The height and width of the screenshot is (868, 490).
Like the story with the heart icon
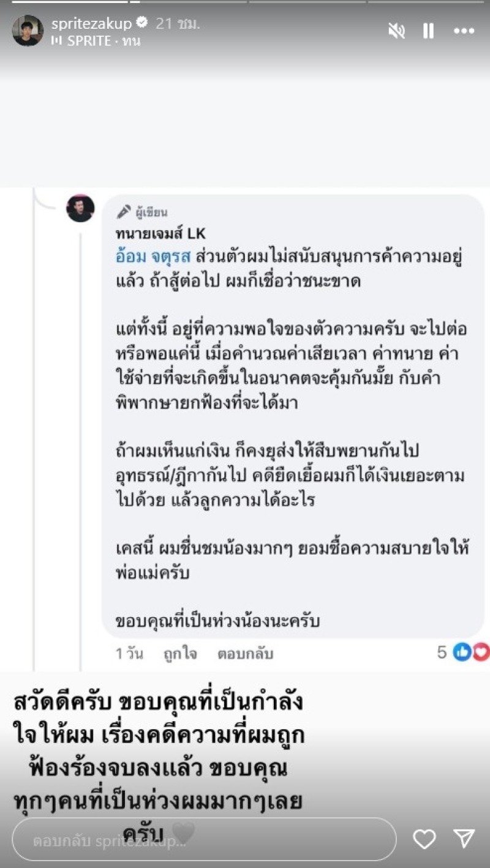pos(424,839)
